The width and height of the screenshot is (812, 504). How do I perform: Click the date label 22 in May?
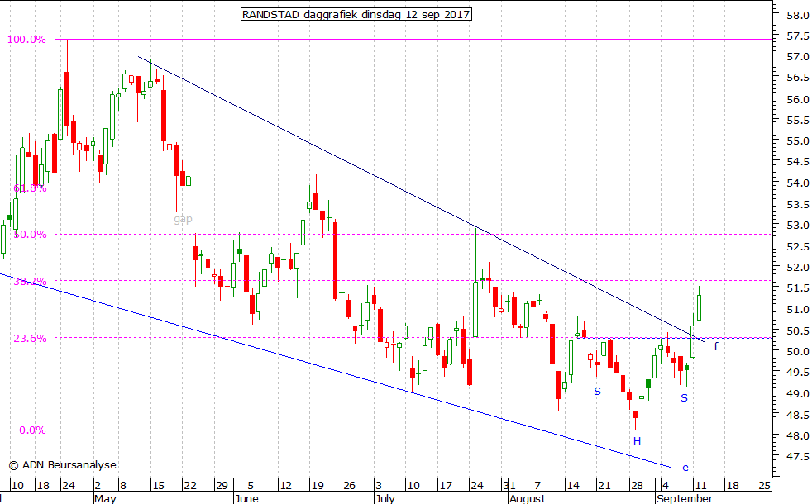point(190,485)
